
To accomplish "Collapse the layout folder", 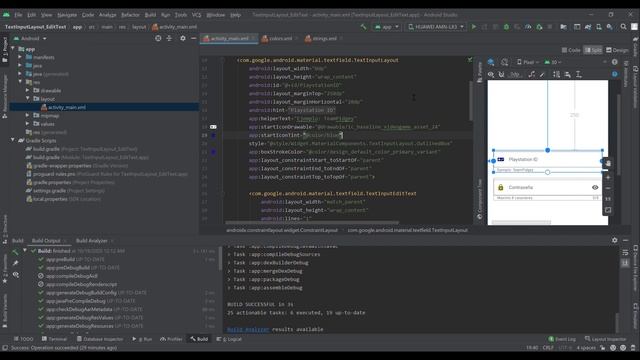I will coord(27,98).
